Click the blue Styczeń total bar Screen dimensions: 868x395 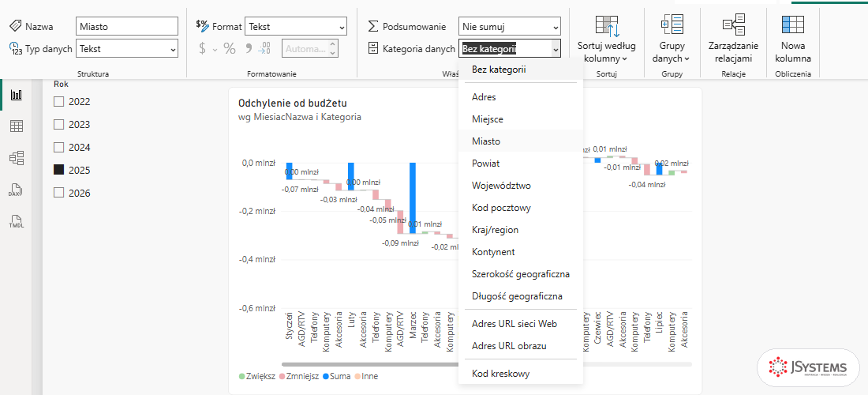(x=289, y=171)
